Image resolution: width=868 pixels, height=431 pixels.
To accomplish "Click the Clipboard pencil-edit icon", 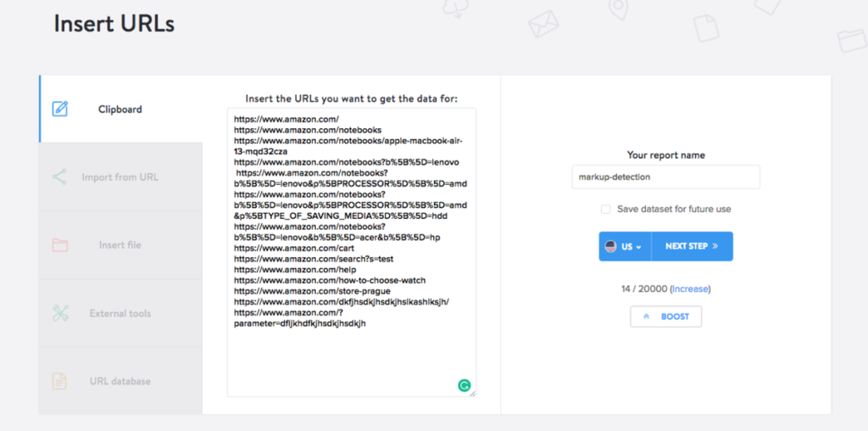I will [60, 109].
